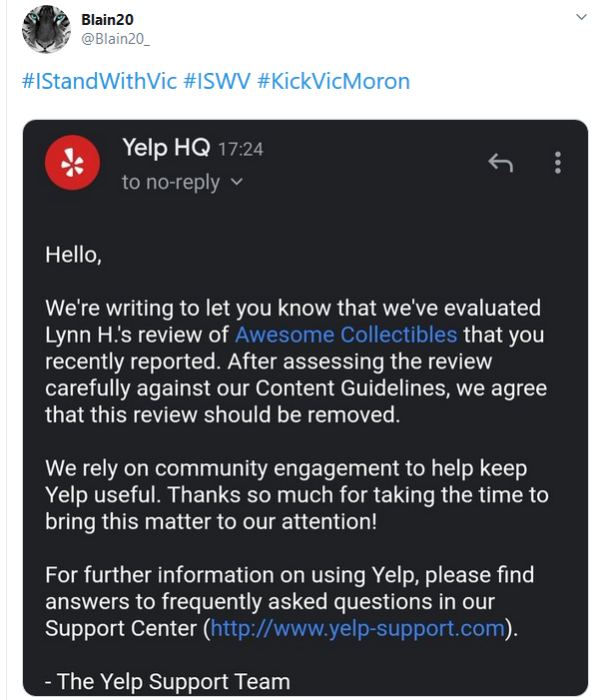Click the red Yelp logo icon

[x=72, y=163]
